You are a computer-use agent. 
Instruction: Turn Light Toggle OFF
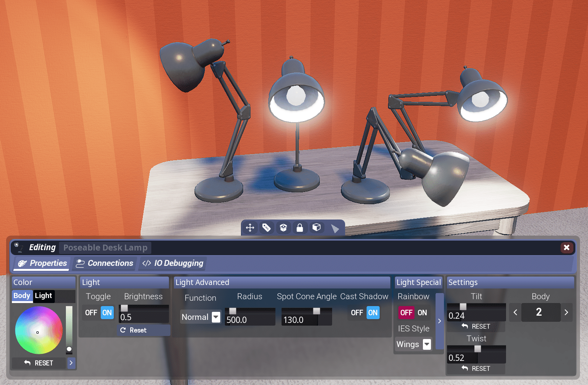coord(91,313)
